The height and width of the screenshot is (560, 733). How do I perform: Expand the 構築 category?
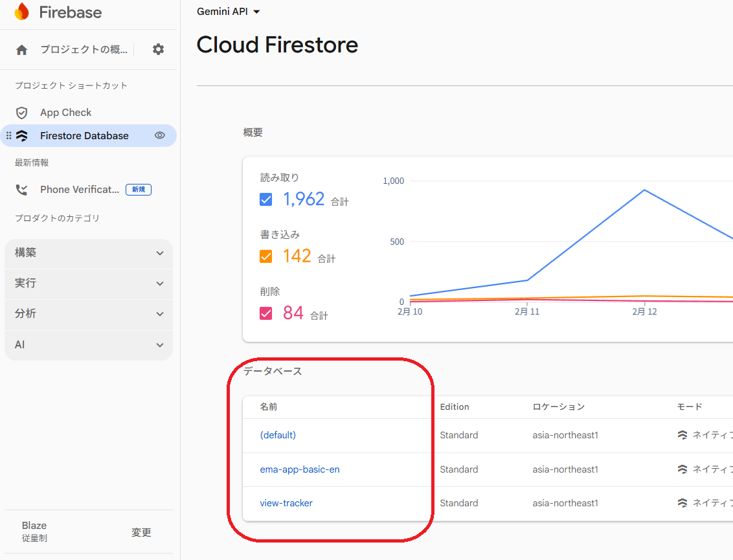click(89, 252)
